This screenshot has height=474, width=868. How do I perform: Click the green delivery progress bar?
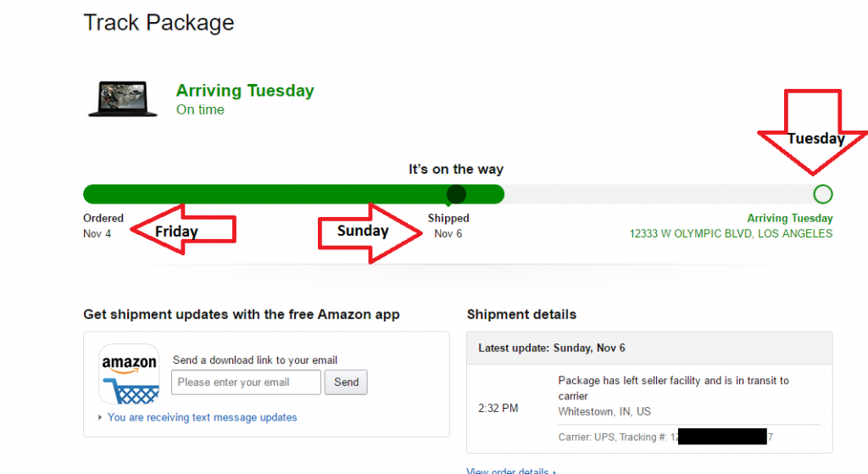click(293, 194)
